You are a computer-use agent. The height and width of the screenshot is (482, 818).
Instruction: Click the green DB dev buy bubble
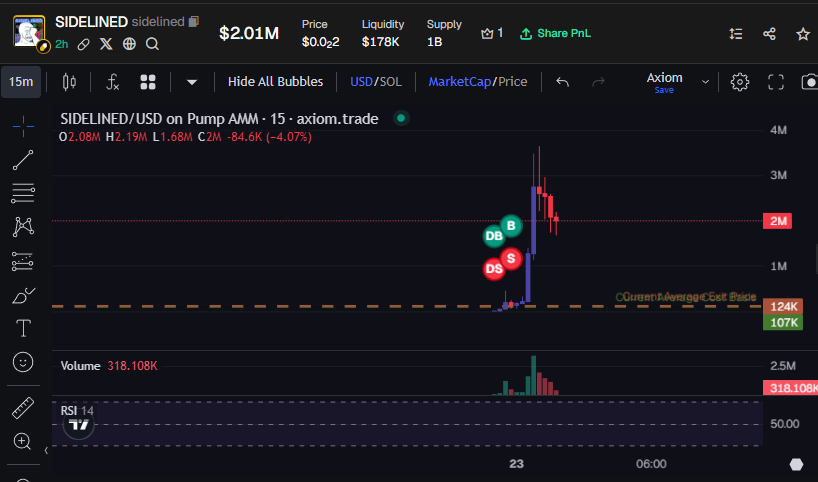tap(494, 237)
